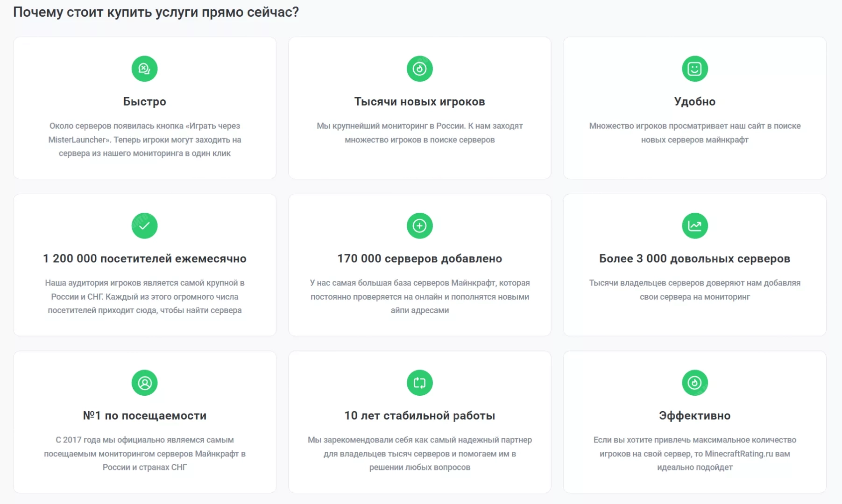
Task: Click the flame icon above "Тысячи новых игроков"
Action: point(419,69)
